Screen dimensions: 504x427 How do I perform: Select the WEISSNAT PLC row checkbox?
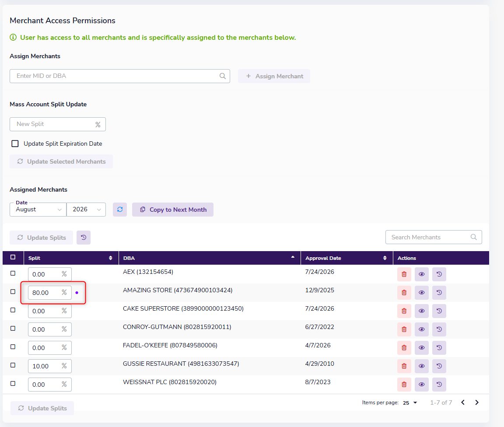pos(13,383)
